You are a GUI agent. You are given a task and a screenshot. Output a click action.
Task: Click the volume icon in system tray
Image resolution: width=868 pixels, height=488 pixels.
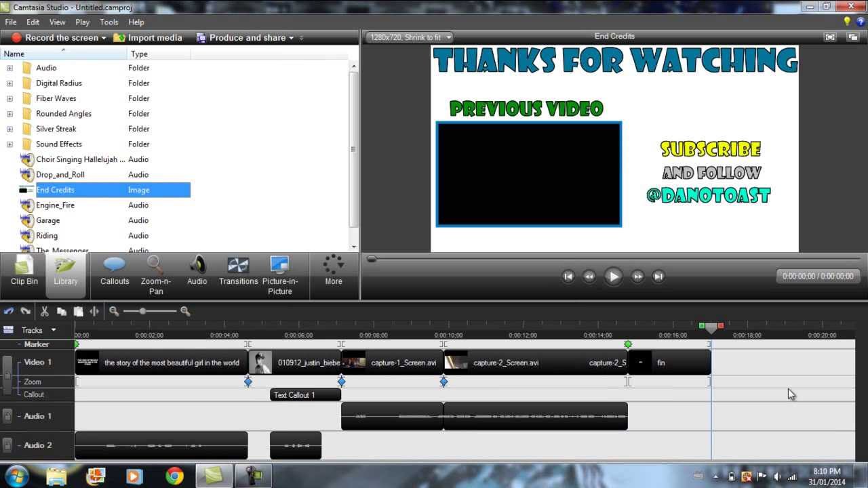pos(777,476)
